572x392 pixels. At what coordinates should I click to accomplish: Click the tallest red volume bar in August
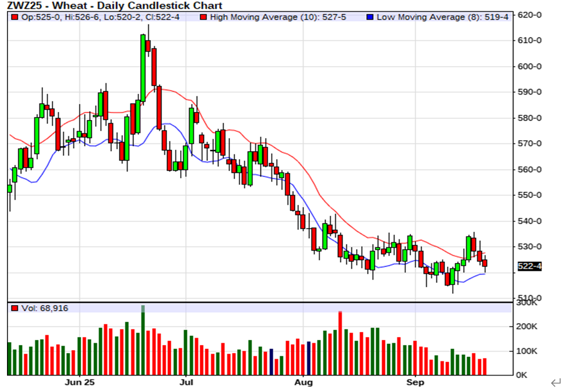tap(340, 343)
